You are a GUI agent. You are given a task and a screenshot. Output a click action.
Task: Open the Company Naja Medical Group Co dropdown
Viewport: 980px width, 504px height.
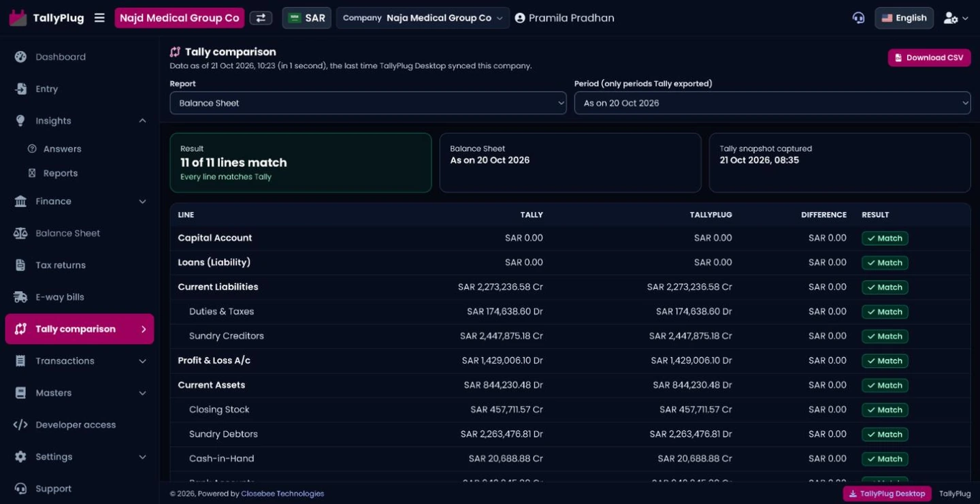(423, 18)
